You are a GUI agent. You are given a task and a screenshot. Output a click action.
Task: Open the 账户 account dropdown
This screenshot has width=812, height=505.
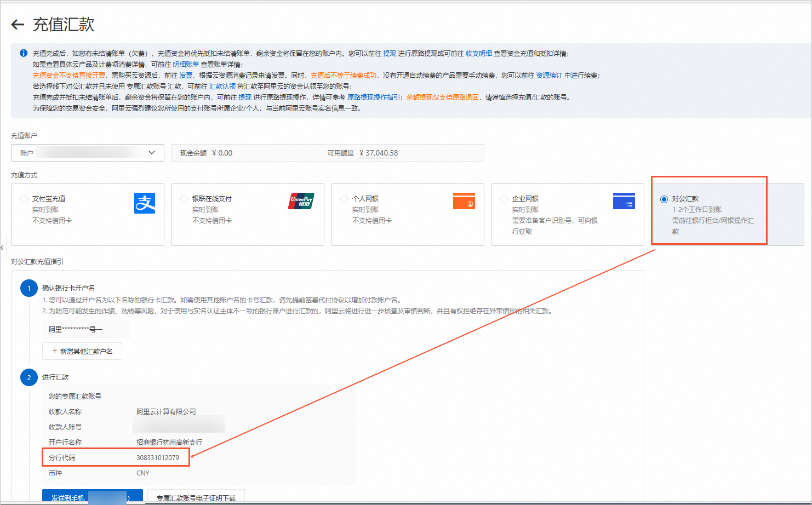tap(88, 153)
